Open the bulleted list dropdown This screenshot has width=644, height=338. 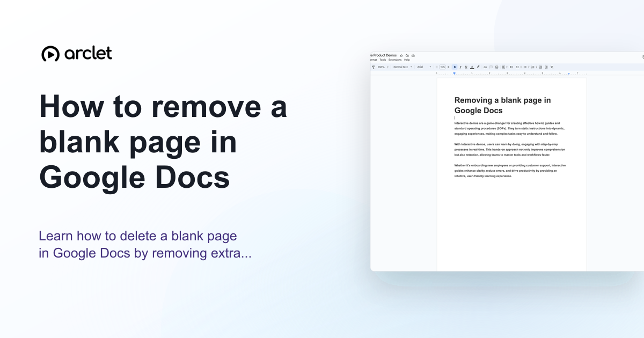[526, 67]
